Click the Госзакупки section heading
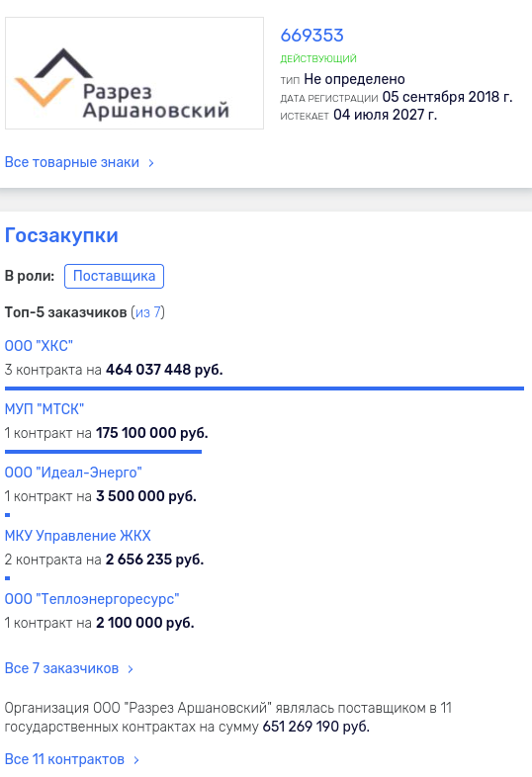 (x=61, y=235)
